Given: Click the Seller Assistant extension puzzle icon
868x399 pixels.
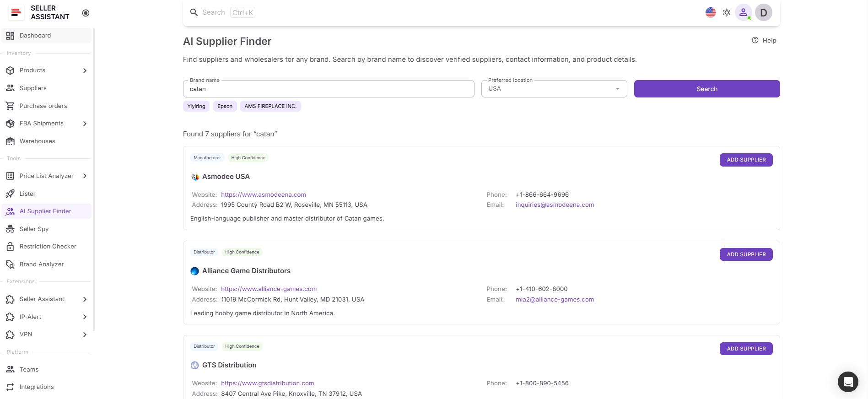Looking at the screenshot, I should [x=10, y=299].
